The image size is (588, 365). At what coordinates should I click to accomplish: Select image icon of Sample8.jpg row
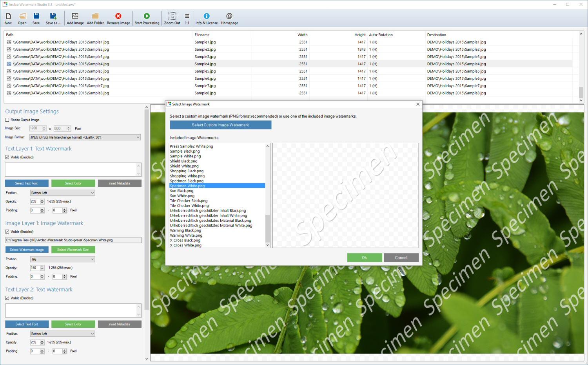pyautogui.click(x=9, y=93)
